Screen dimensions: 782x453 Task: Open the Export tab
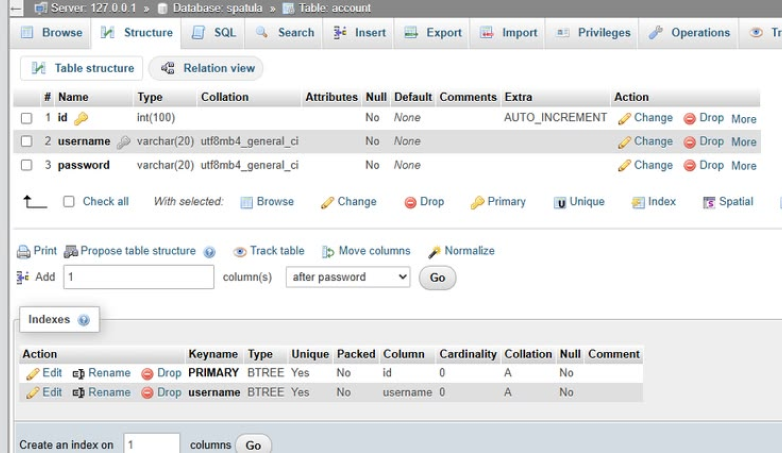[433, 33]
